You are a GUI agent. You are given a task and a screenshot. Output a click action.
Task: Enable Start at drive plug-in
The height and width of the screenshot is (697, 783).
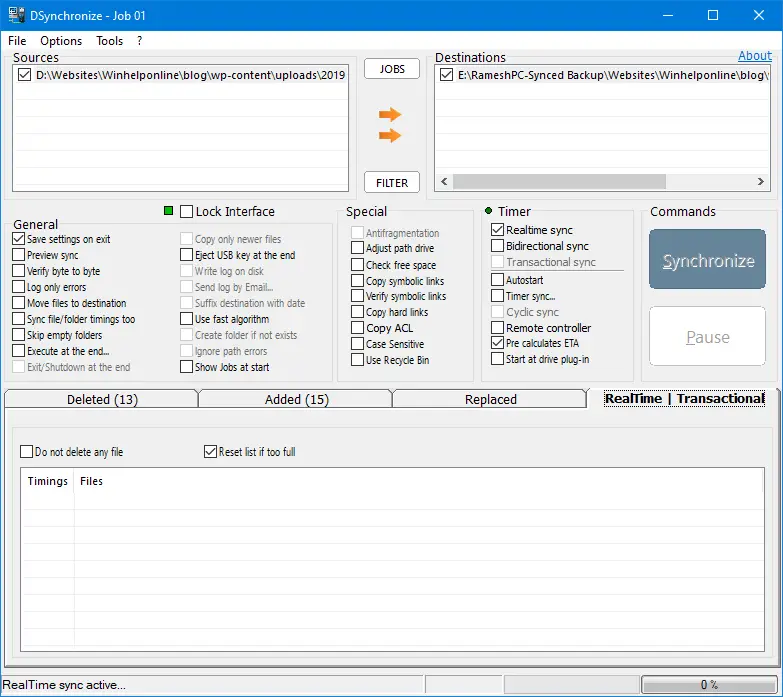[x=497, y=358]
